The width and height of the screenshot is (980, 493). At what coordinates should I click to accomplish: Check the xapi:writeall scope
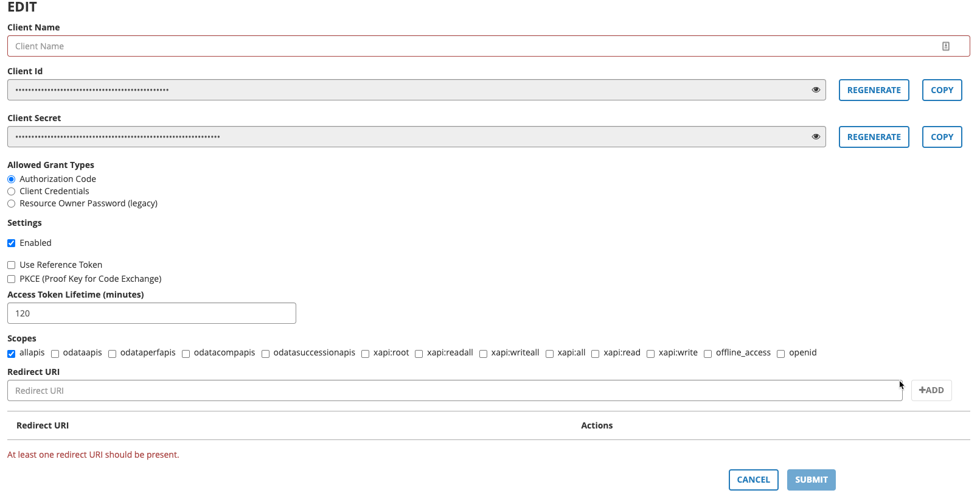(x=483, y=354)
